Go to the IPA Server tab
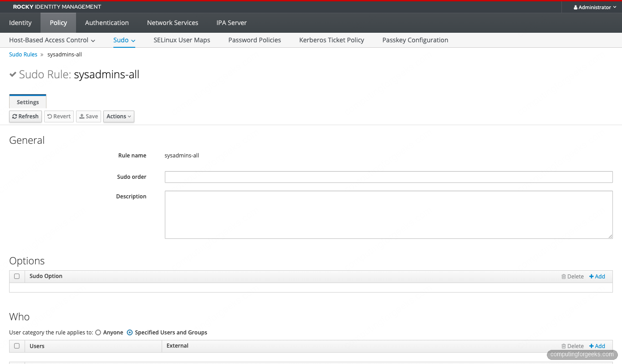Viewport: 622px width, 364px height. click(232, 23)
